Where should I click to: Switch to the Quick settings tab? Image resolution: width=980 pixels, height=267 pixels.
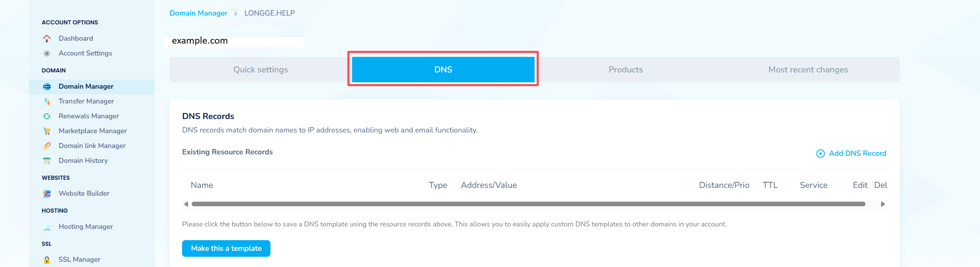point(261,70)
